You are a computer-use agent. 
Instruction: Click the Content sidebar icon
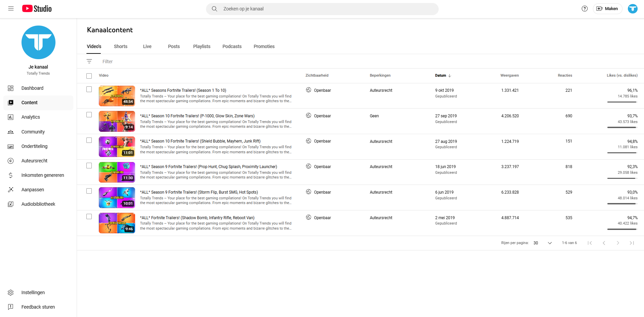coord(11,103)
